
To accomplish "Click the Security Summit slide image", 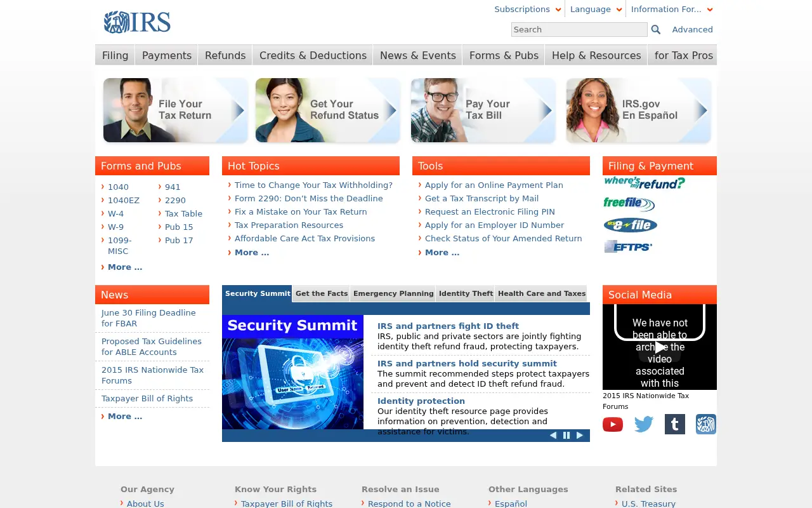I will 292,372.
